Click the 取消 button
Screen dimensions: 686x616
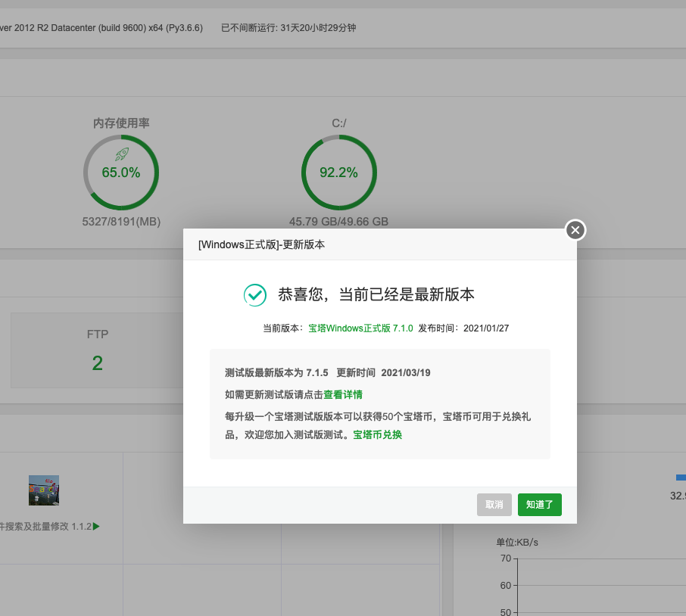click(x=494, y=505)
